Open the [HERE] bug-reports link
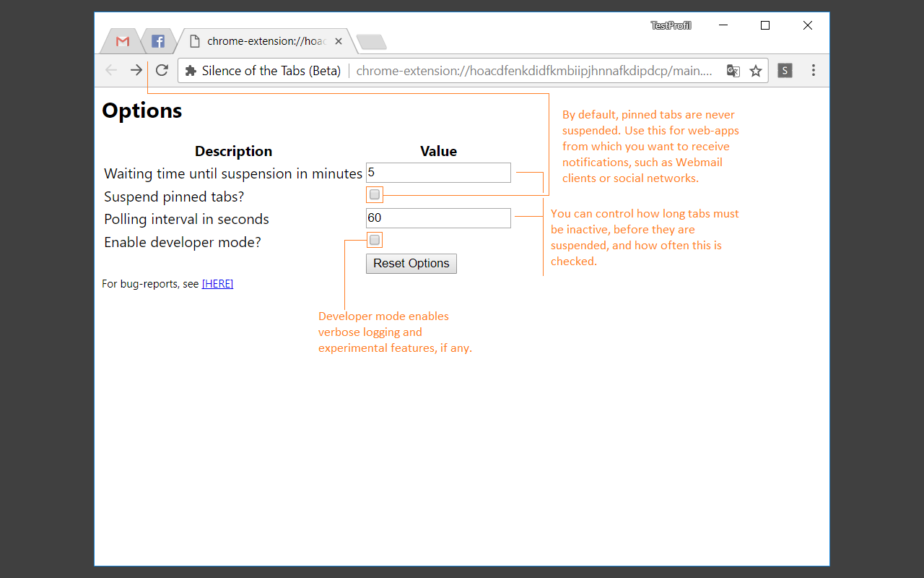 click(x=217, y=284)
